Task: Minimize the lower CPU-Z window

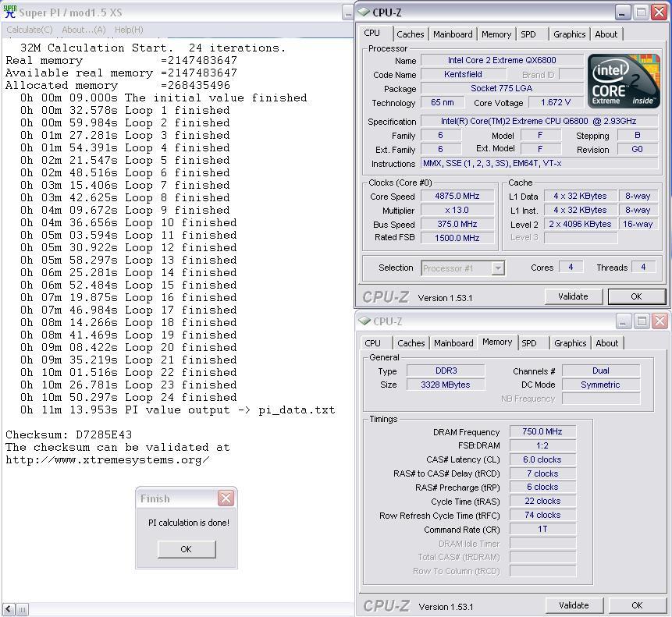Action: click(623, 321)
